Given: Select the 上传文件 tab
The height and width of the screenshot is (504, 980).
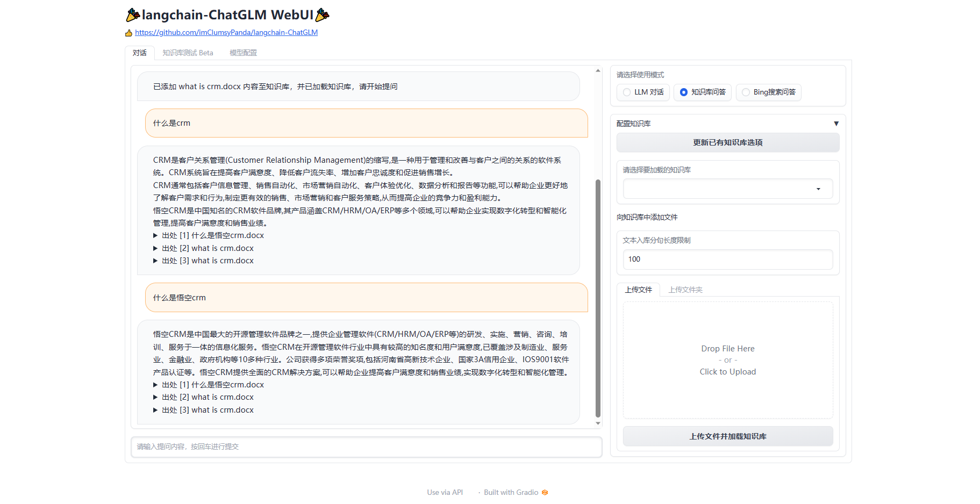Looking at the screenshot, I should tap(638, 290).
